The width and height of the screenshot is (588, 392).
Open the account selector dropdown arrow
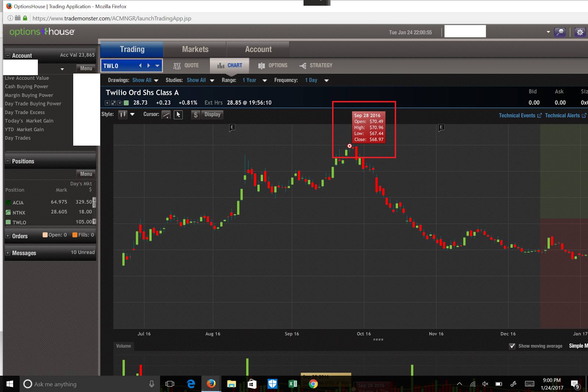(x=62, y=69)
